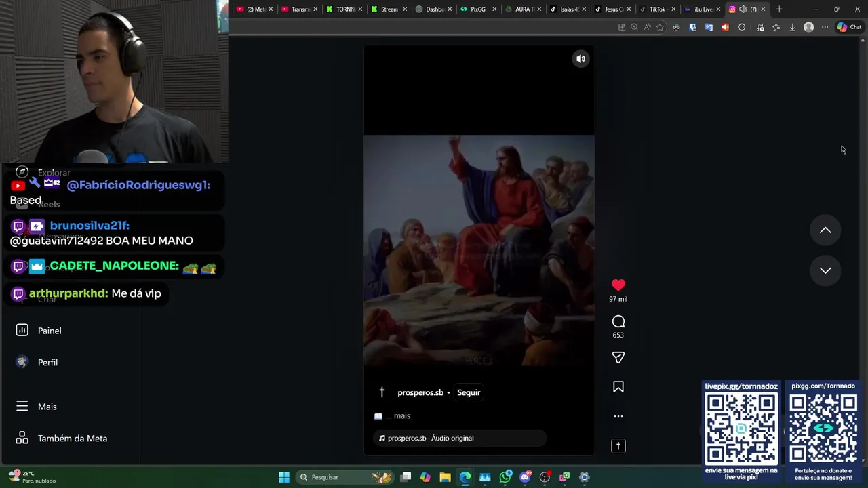Click the Perfil avatar icon in sidebar
The width and height of the screenshot is (868, 488).
pos(22,362)
